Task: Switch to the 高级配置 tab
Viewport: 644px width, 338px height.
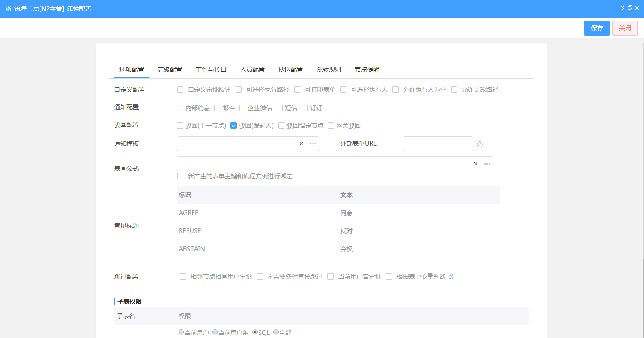Action: pyautogui.click(x=170, y=69)
